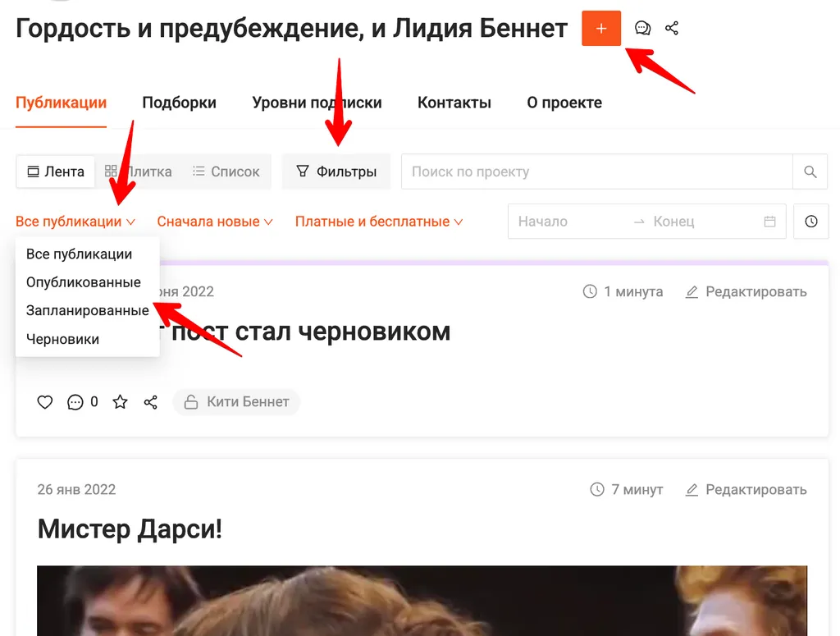Expand the Платные и бесплатные dropdown

pyautogui.click(x=379, y=222)
